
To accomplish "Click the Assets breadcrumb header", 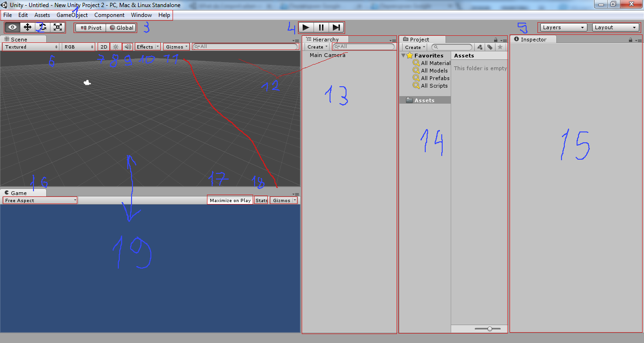I will [x=464, y=56].
